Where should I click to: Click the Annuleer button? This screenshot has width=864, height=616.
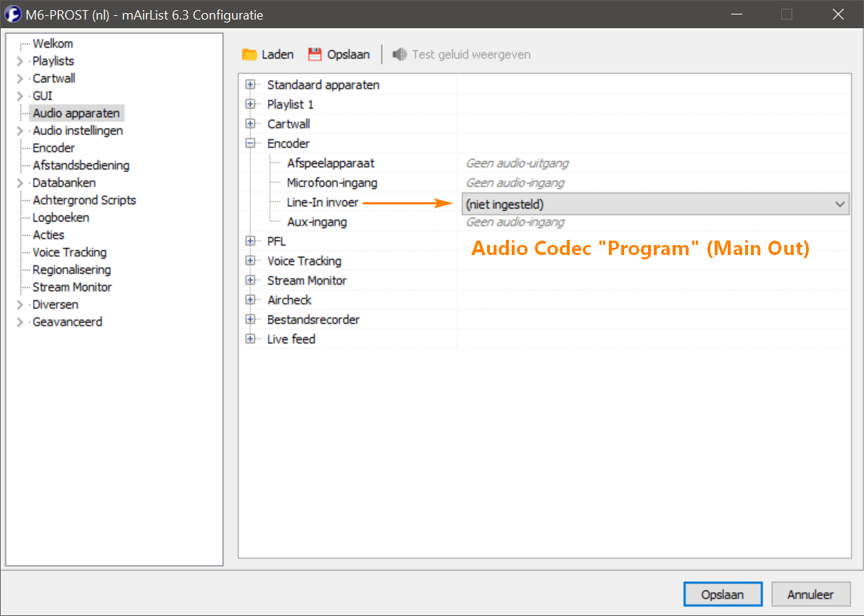coord(810,594)
